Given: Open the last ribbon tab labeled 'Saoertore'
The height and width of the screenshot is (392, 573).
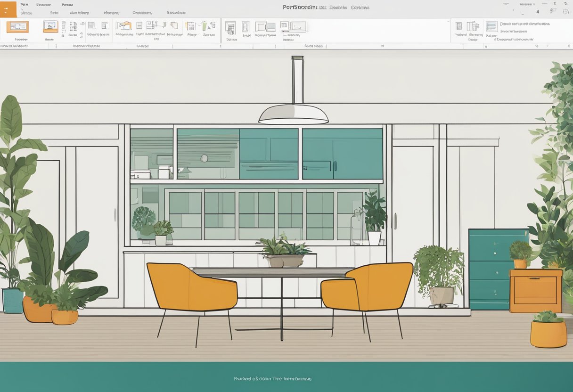Looking at the screenshot, I should (x=176, y=13).
